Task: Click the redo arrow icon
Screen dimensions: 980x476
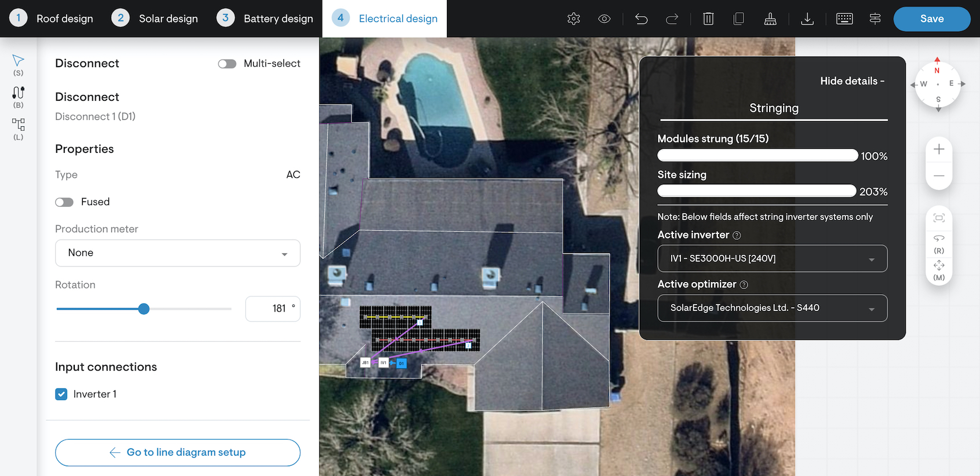Action: (672, 19)
